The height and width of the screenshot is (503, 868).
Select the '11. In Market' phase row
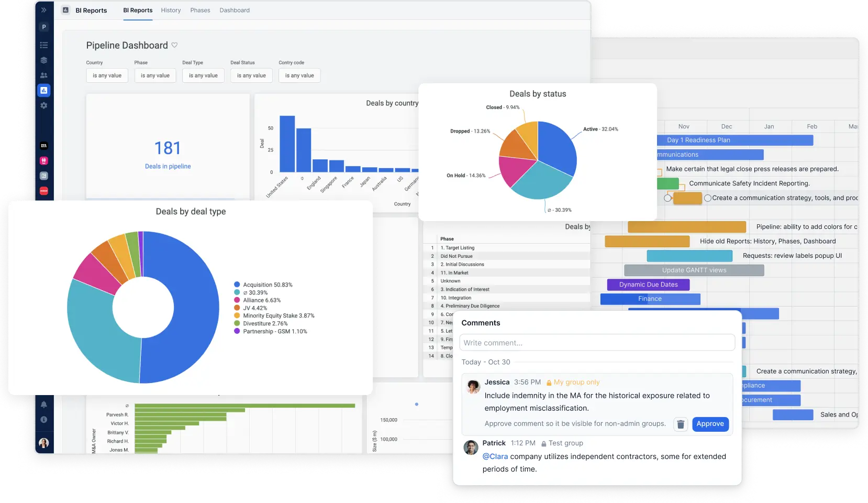pyautogui.click(x=507, y=273)
